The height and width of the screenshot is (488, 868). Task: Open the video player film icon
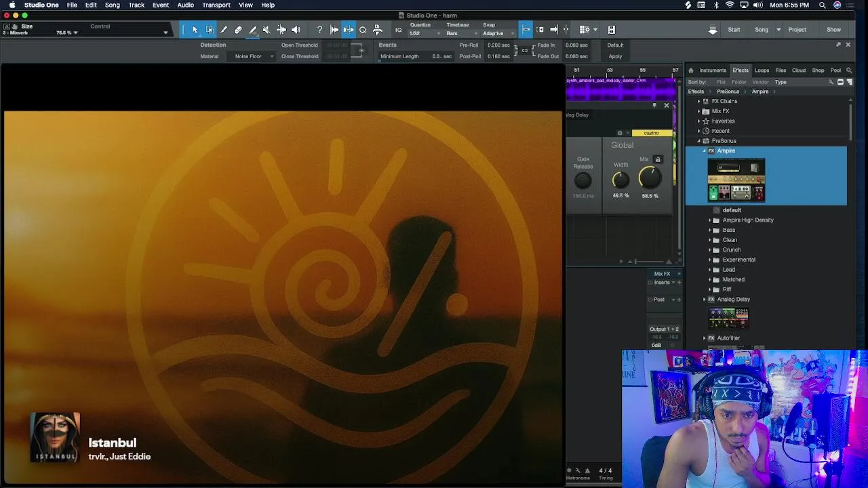[x=612, y=30]
